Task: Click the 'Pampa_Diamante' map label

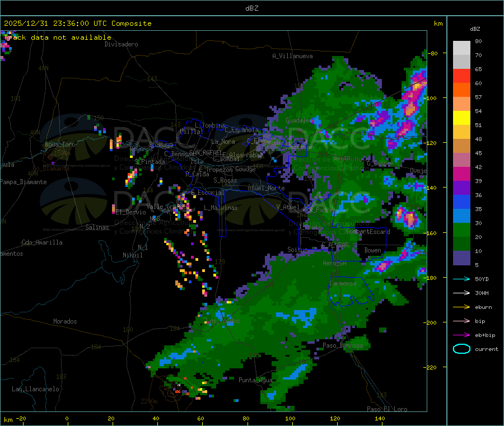Action: (x=24, y=182)
